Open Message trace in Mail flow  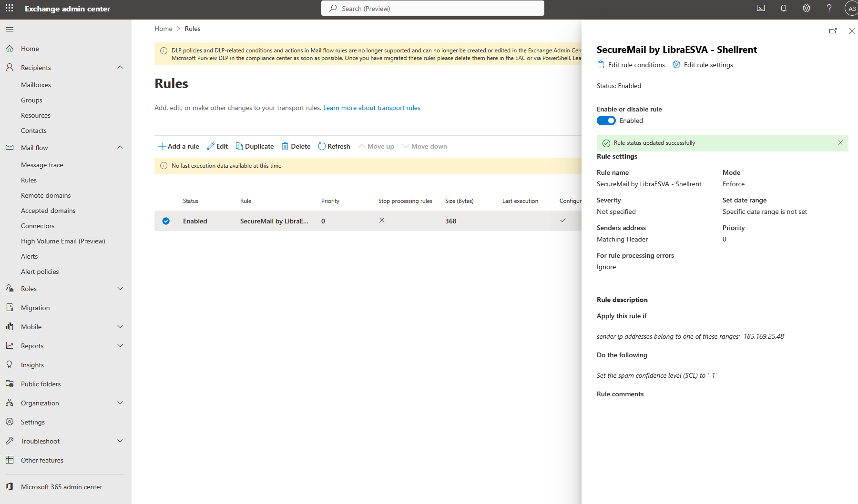(42, 165)
